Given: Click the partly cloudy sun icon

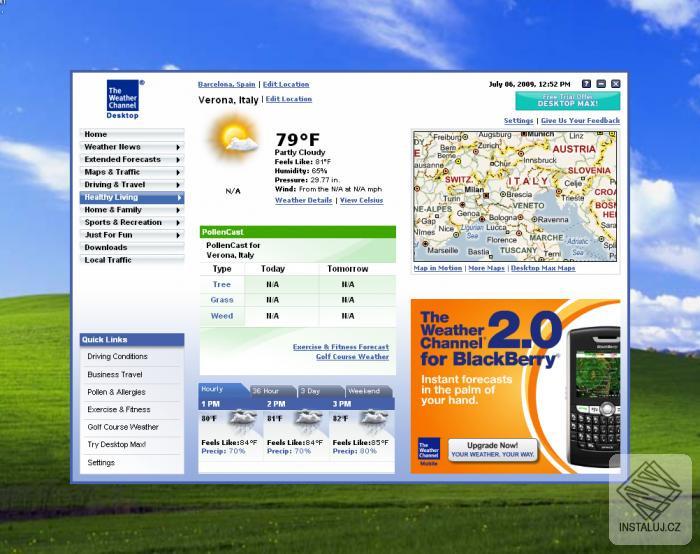Looking at the screenshot, I should [x=233, y=138].
